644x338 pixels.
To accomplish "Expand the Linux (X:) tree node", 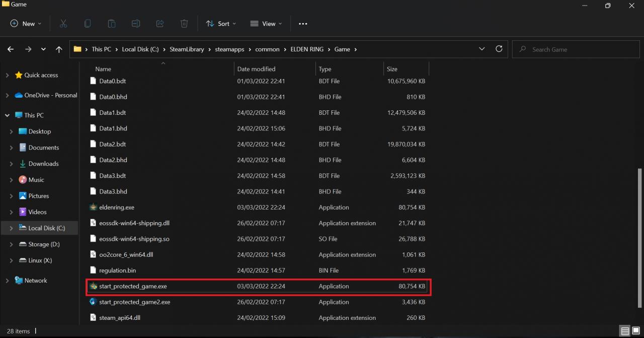I will (11, 260).
